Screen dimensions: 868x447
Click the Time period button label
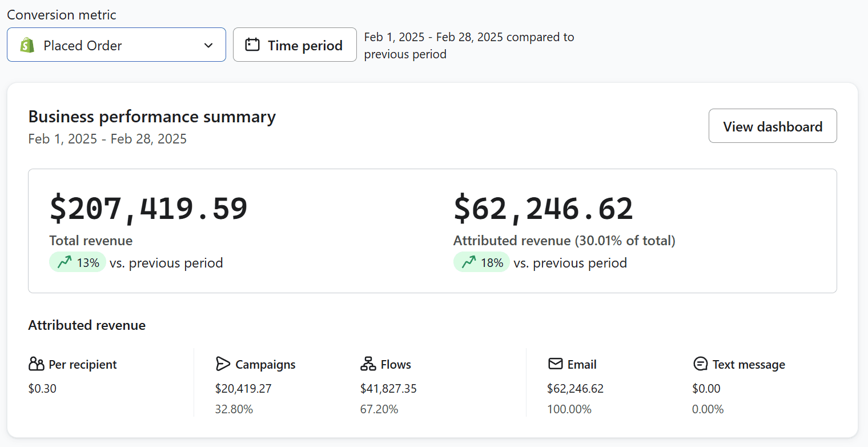(x=305, y=45)
